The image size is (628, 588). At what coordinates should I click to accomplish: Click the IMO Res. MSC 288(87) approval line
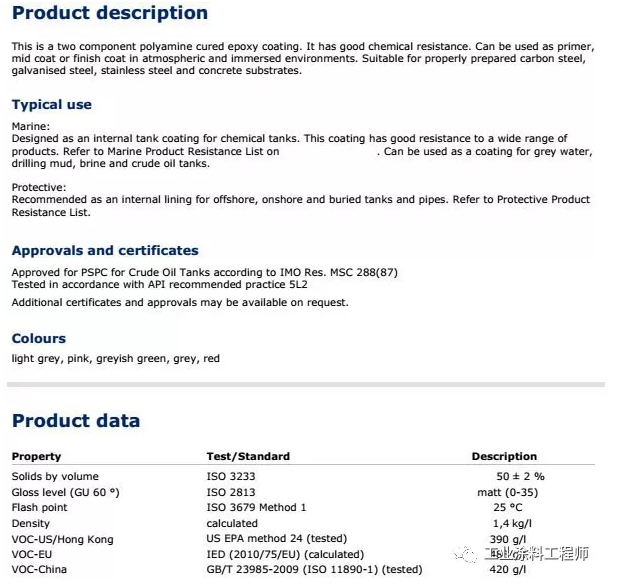(205, 272)
